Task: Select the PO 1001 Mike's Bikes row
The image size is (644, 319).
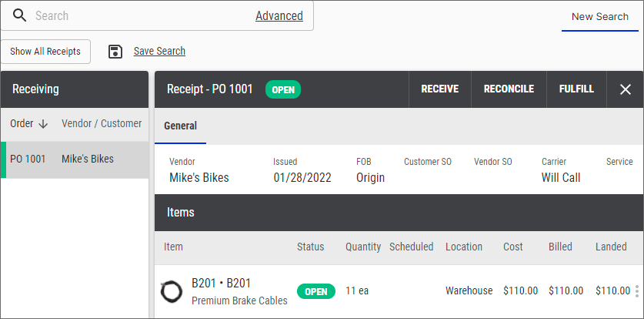Action: (x=74, y=159)
